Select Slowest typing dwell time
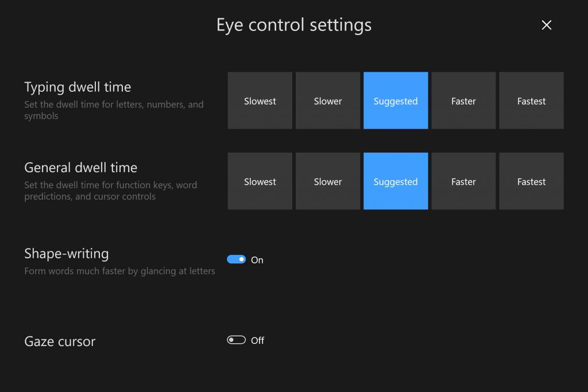 click(260, 100)
